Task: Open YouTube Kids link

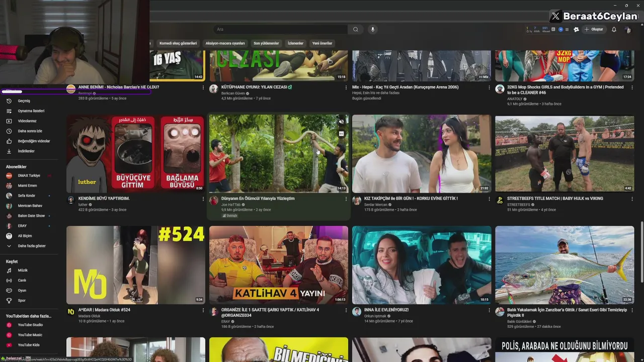Action: click(29, 345)
